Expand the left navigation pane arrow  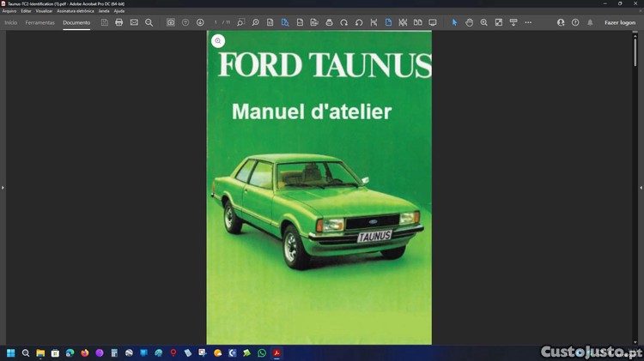click(3, 187)
